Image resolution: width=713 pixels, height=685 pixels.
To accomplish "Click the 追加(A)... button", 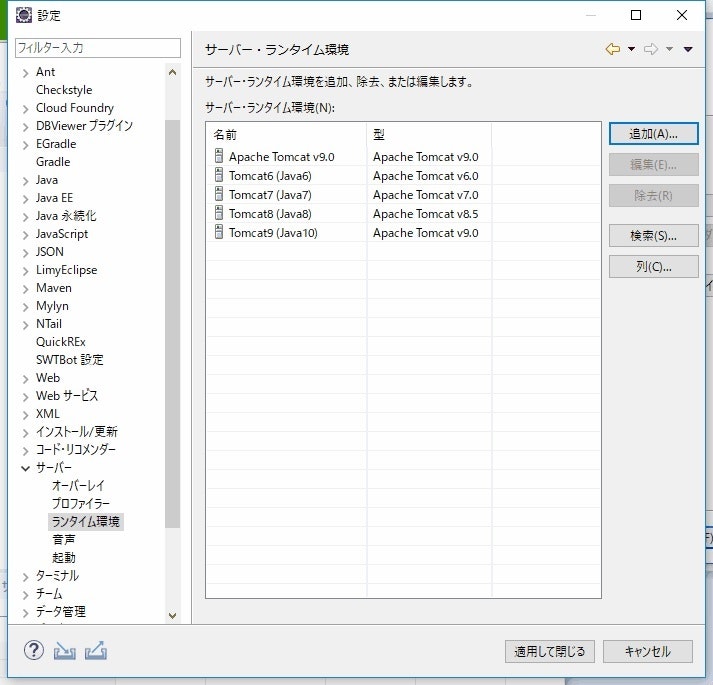I will coord(653,134).
